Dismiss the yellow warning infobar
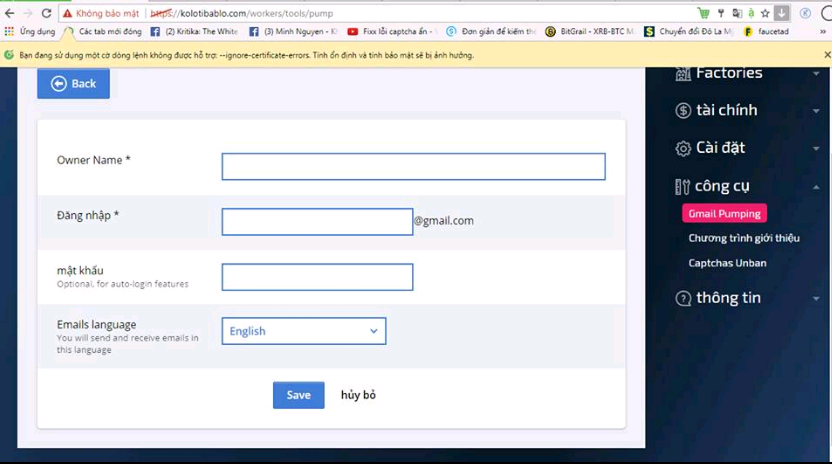This screenshot has width=832, height=464. coord(827,55)
